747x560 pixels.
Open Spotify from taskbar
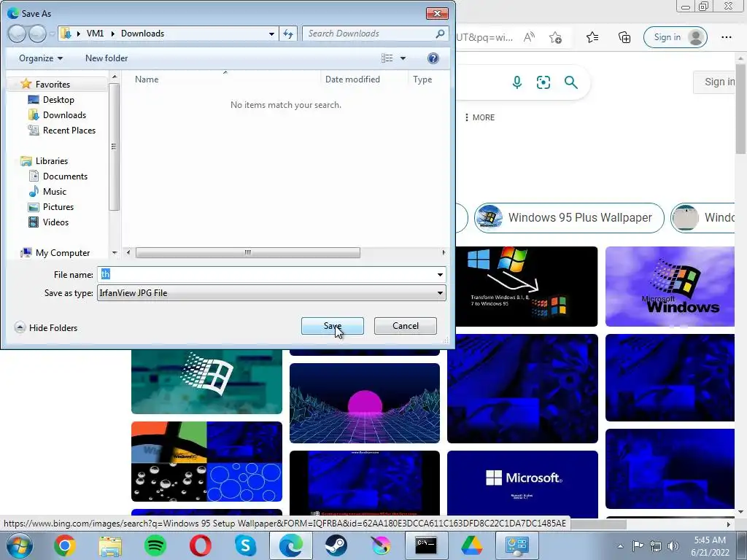155,545
